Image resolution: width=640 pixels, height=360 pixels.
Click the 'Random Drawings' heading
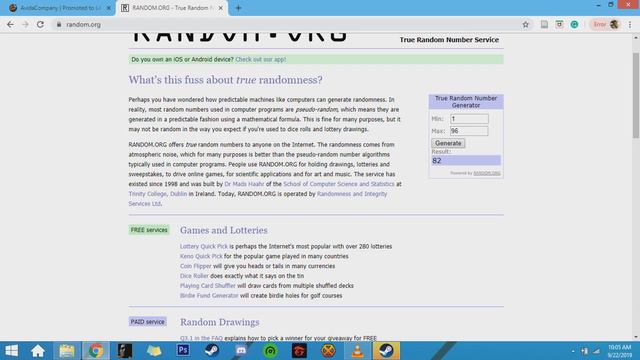[x=220, y=322]
